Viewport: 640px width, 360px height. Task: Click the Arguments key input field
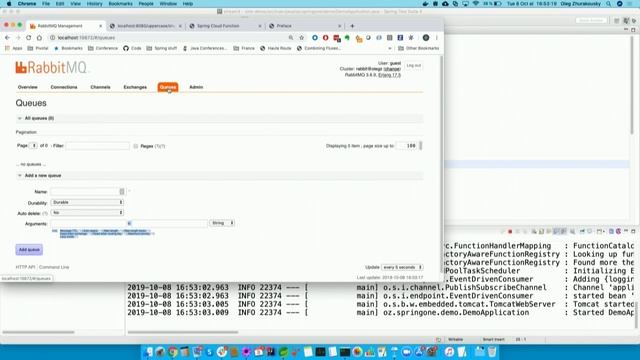coord(88,223)
